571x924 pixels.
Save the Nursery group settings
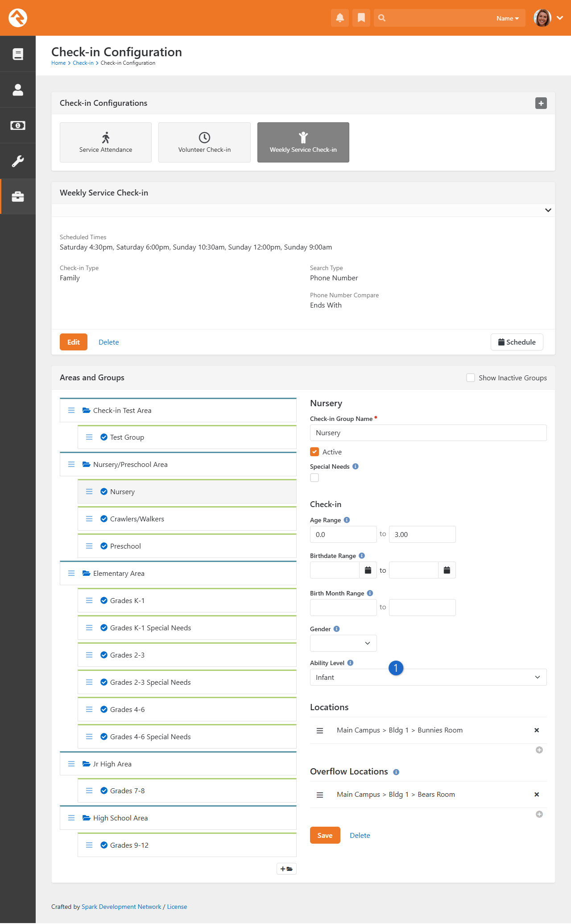pos(325,835)
